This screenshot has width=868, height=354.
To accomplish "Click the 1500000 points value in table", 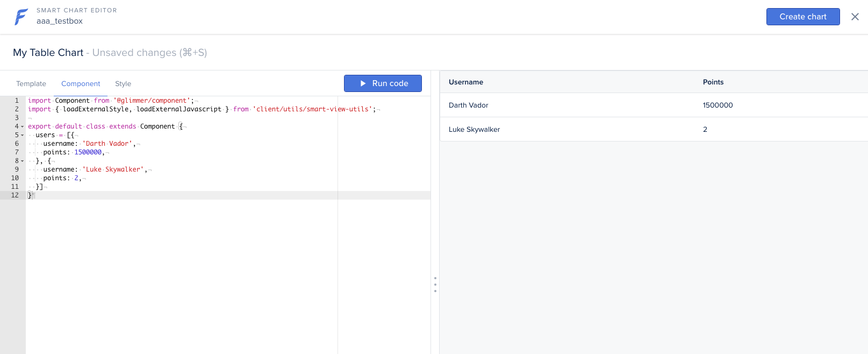I will pyautogui.click(x=718, y=105).
